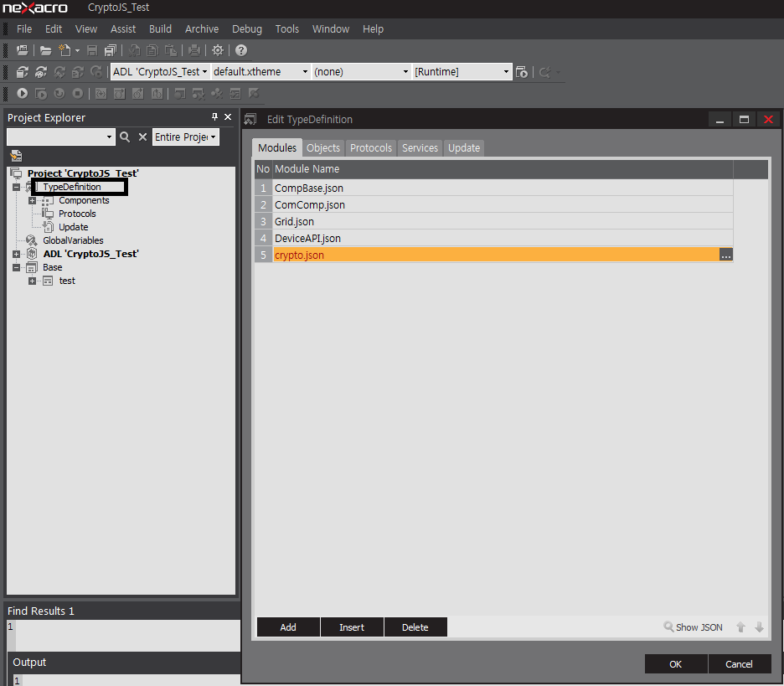The height and width of the screenshot is (686, 784).
Task: Click the Open folder toolbar icon
Action: click(x=45, y=50)
